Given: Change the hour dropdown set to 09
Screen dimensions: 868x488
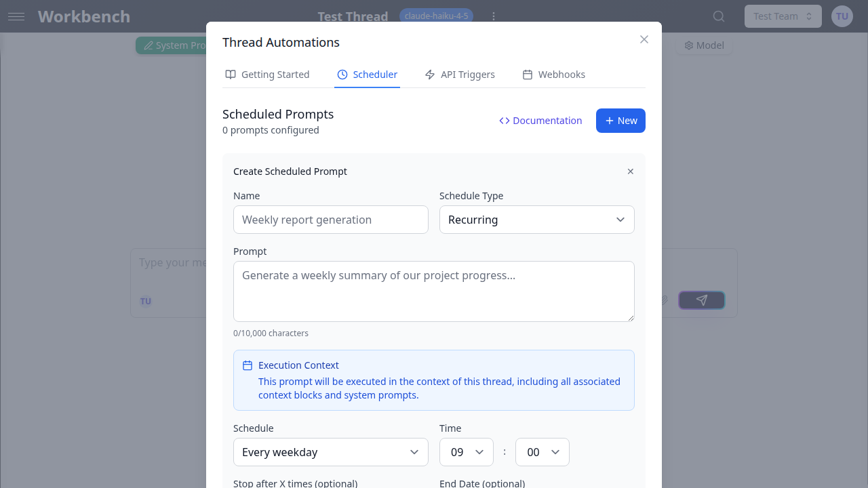Looking at the screenshot, I should (466, 451).
